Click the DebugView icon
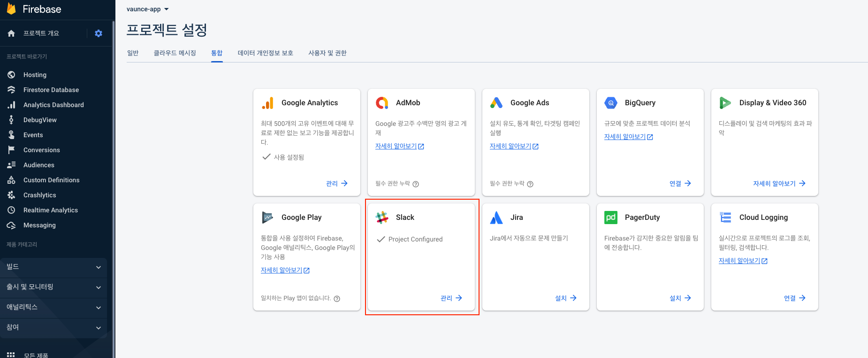 pyautogui.click(x=11, y=120)
